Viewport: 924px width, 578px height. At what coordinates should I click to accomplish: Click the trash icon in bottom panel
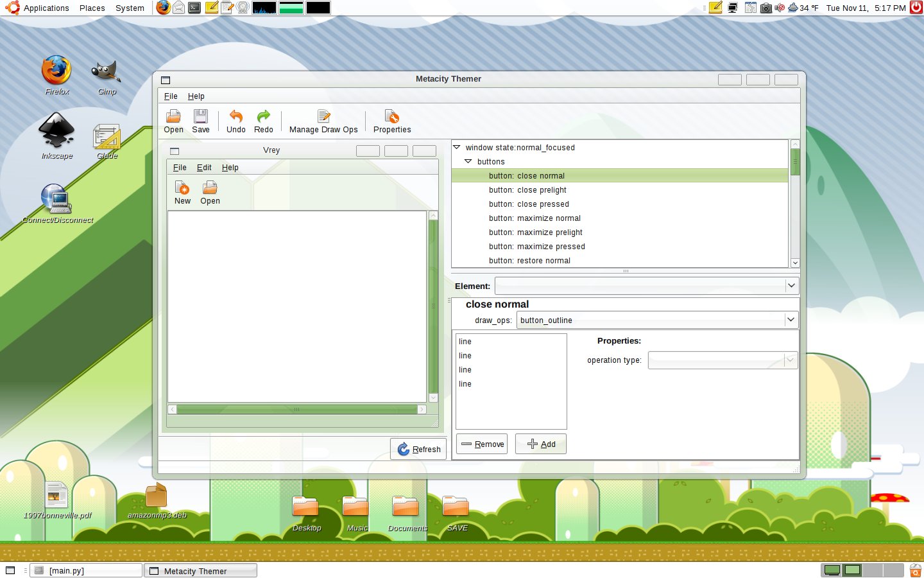click(x=916, y=570)
